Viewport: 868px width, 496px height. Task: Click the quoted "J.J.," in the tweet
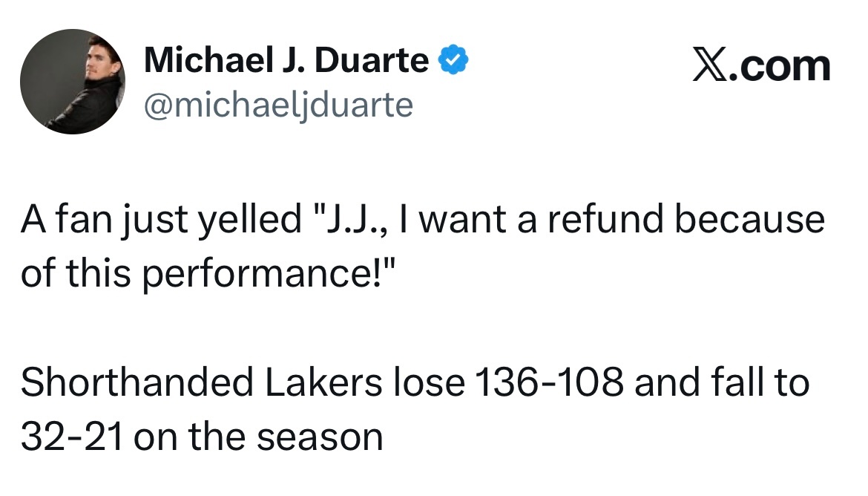pyautogui.click(x=352, y=219)
